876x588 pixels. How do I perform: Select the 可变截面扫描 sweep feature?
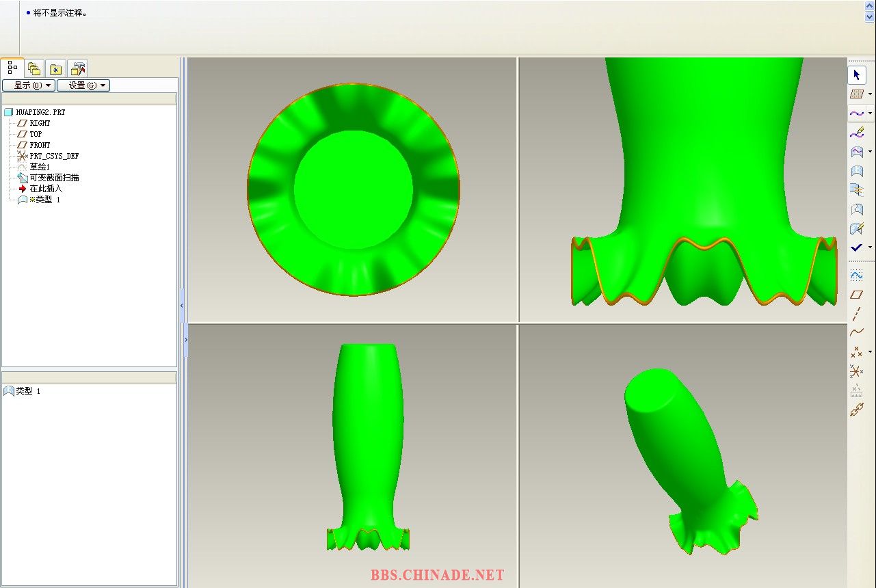[48, 178]
